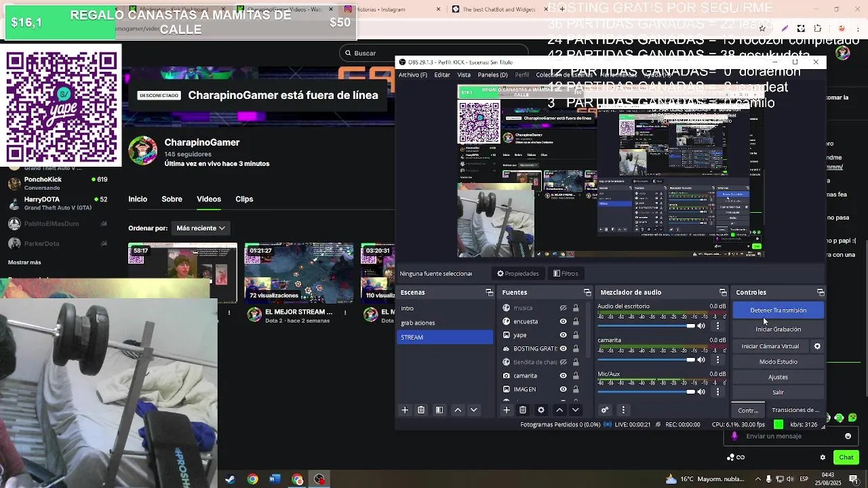Screen dimensions: 868x488
Task: Remove source with Fuentes trash icon
Action: coord(523,410)
